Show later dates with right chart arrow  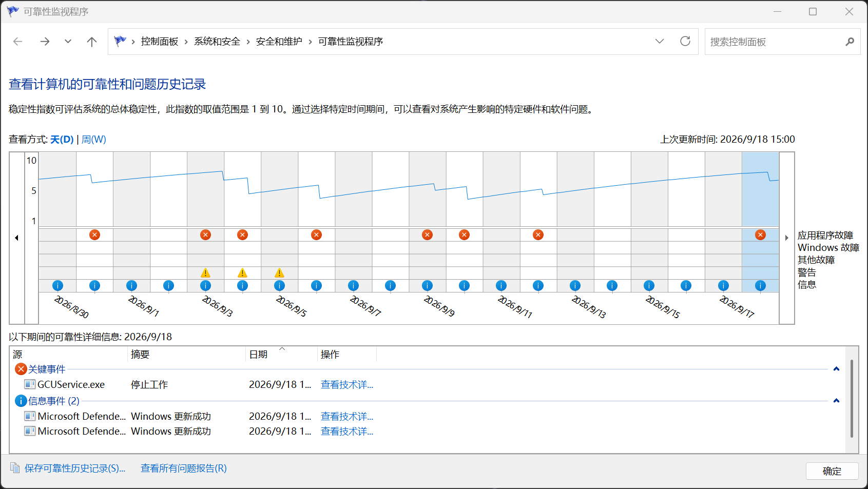tap(786, 238)
